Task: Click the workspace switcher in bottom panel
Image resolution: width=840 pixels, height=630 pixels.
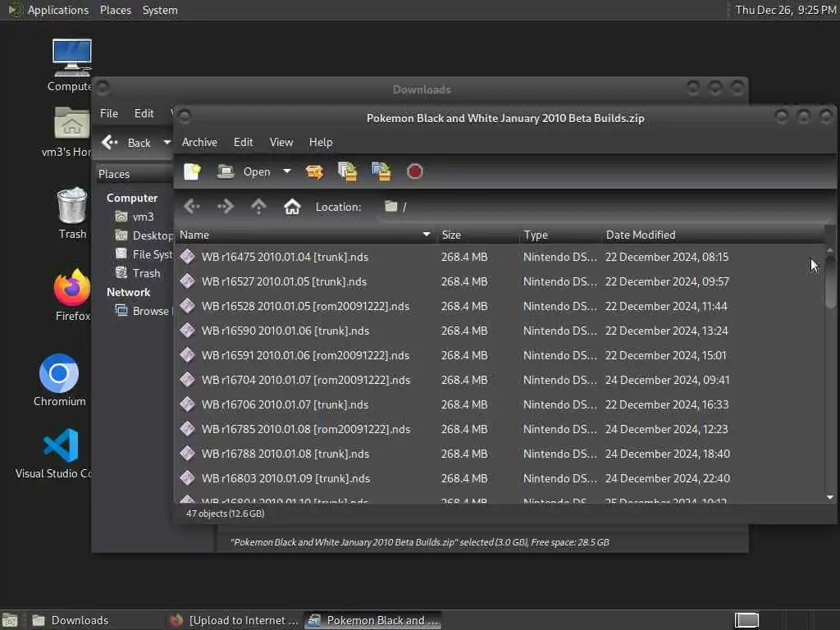Action: pos(746,620)
